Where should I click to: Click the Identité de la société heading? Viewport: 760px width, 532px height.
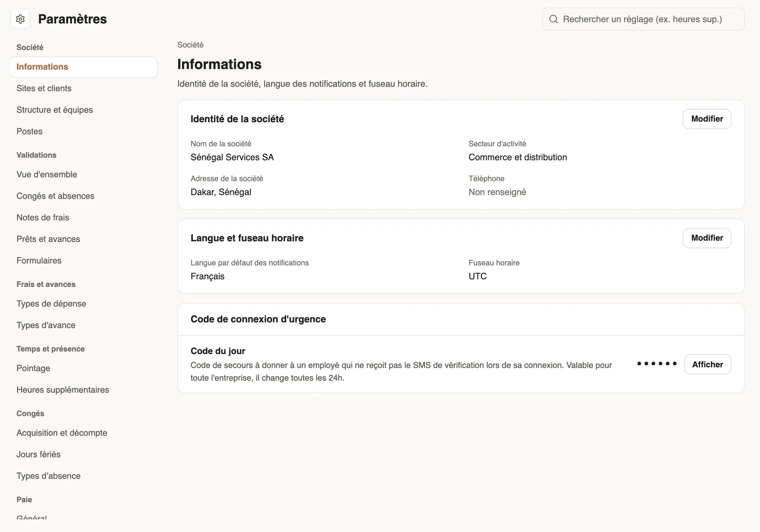coord(237,119)
